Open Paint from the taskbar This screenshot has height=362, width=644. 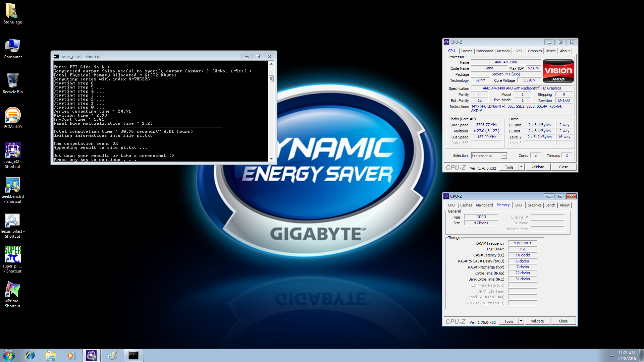click(112, 355)
